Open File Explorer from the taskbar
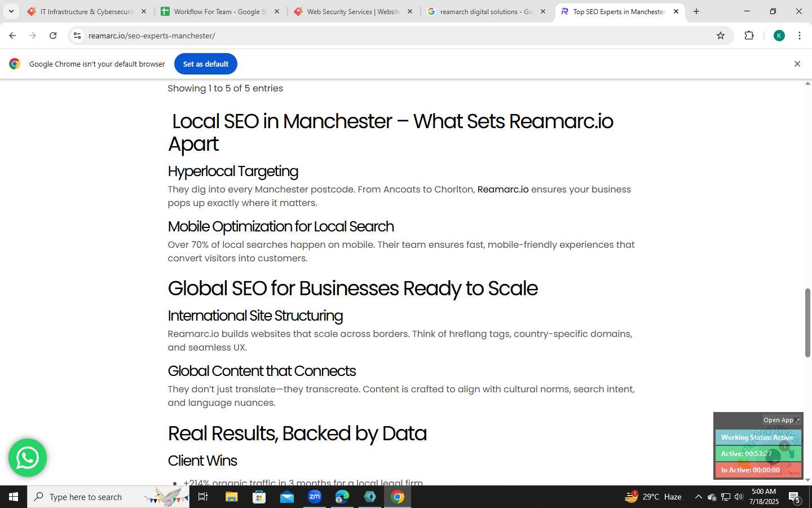This screenshot has width=812, height=508. 231,497
